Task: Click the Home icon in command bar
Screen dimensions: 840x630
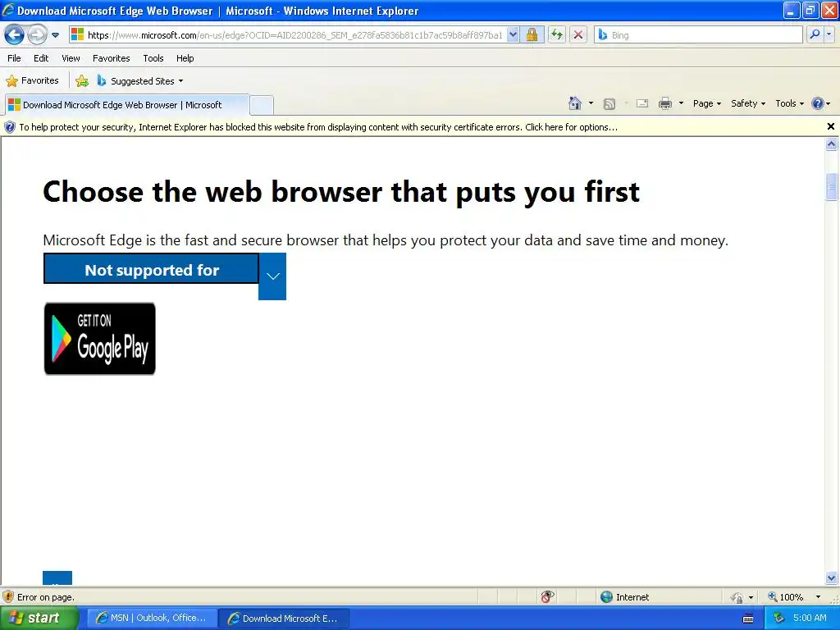Action: [x=575, y=103]
